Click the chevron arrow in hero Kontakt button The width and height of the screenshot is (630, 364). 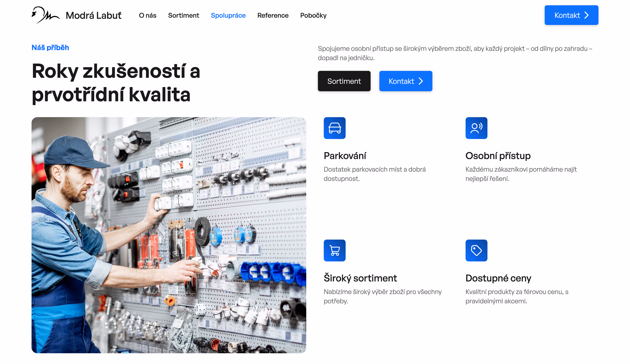point(421,81)
